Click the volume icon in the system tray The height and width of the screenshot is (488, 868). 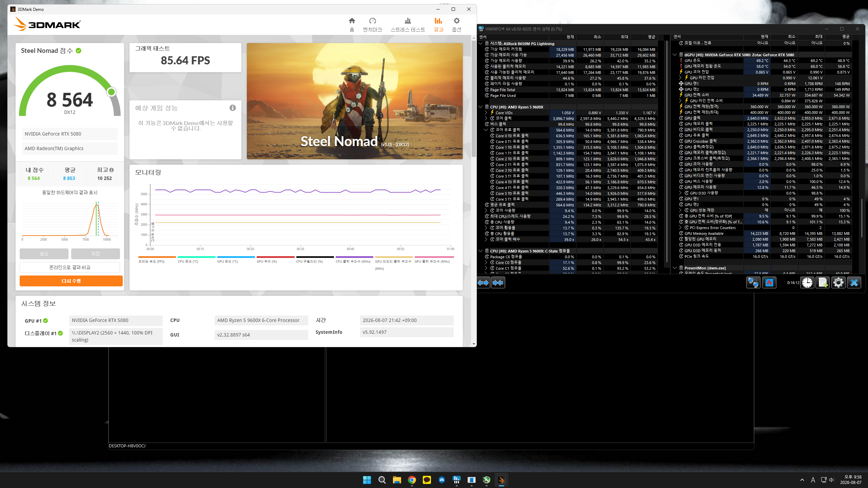pyautogui.click(x=831, y=480)
